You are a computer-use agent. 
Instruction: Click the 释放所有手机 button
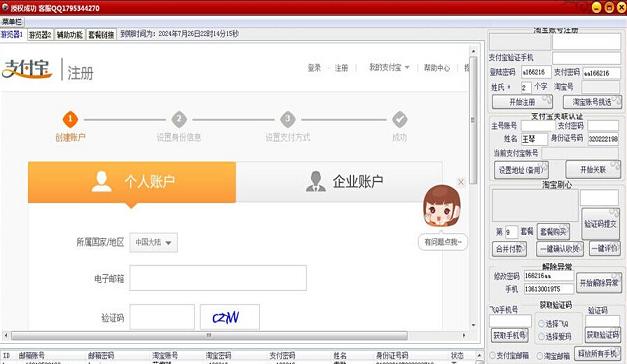(x=598, y=354)
